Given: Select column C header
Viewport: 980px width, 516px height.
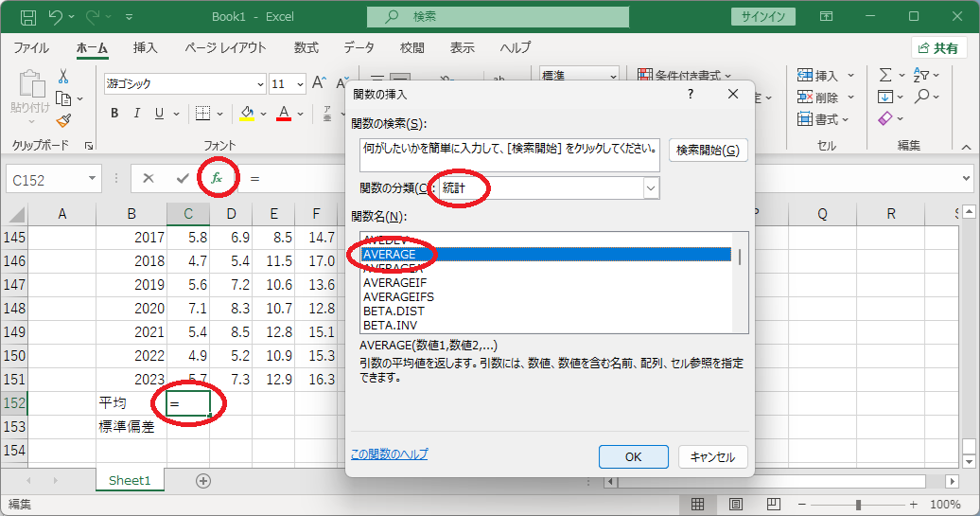Looking at the screenshot, I should tap(188, 214).
